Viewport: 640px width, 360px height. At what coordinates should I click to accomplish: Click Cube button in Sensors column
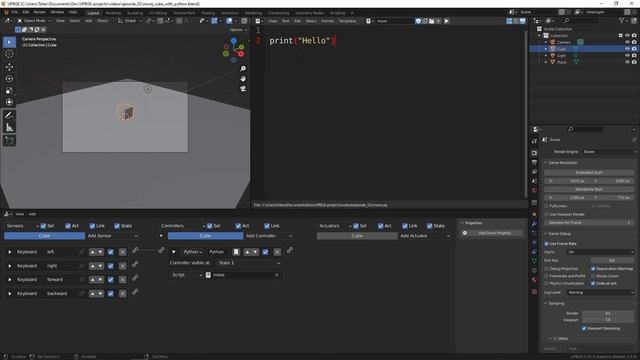[x=44, y=236]
